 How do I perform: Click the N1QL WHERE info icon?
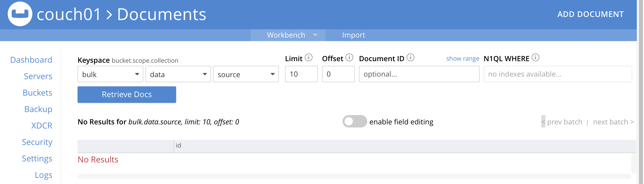[535, 58]
